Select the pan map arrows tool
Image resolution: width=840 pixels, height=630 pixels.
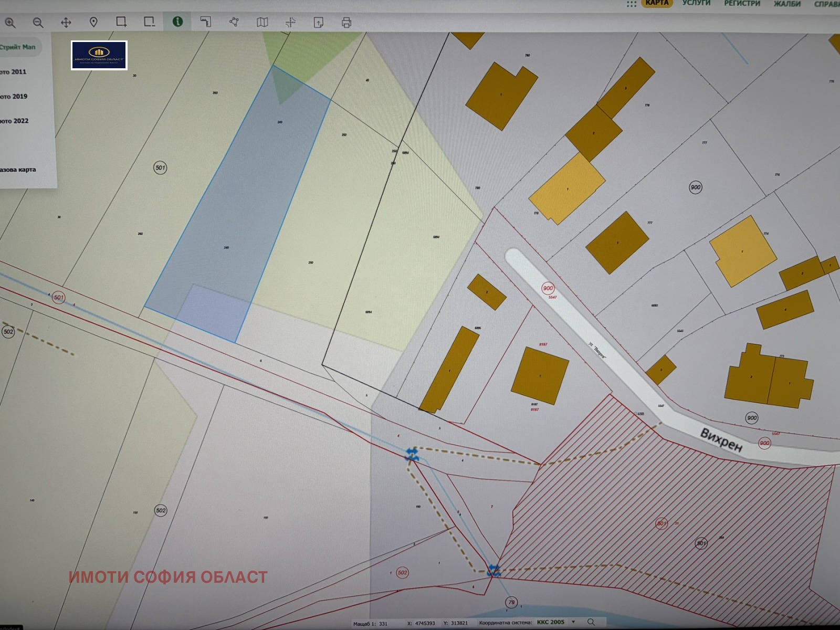[66, 23]
